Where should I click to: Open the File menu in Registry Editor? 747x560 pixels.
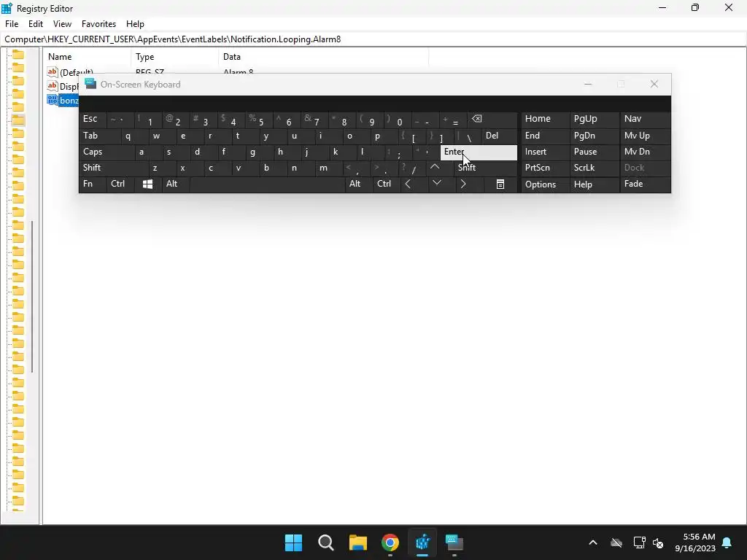12,24
